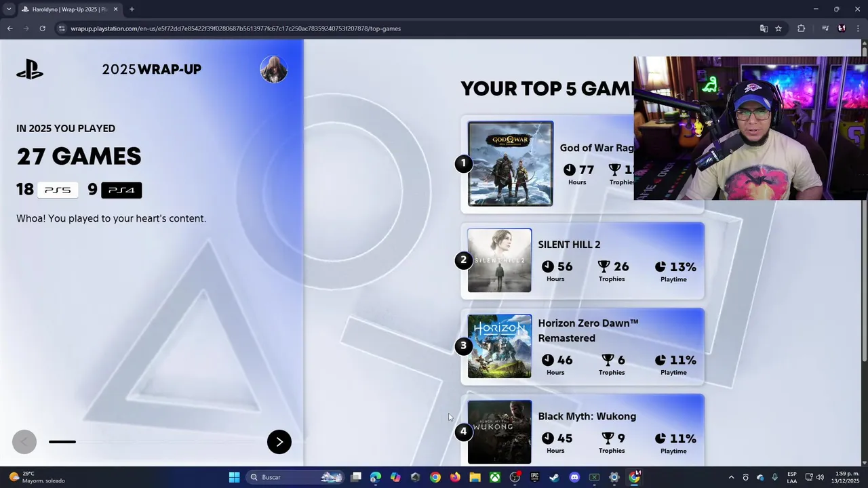The height and width of the screenshot is (488, 868).
Task: Click the clock icon next to 45 hours
Action: [x=548, y=439]
